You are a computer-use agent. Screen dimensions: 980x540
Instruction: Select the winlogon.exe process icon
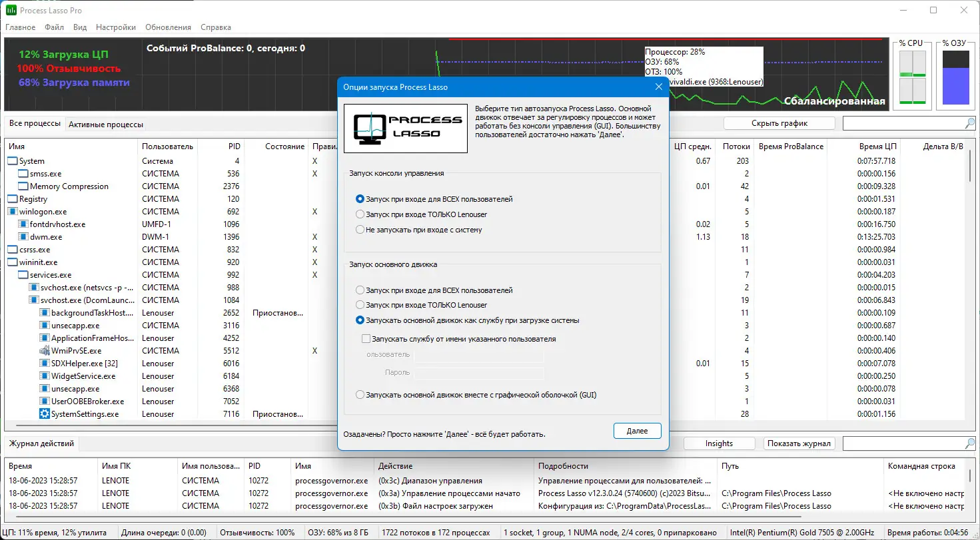point(13,212)
